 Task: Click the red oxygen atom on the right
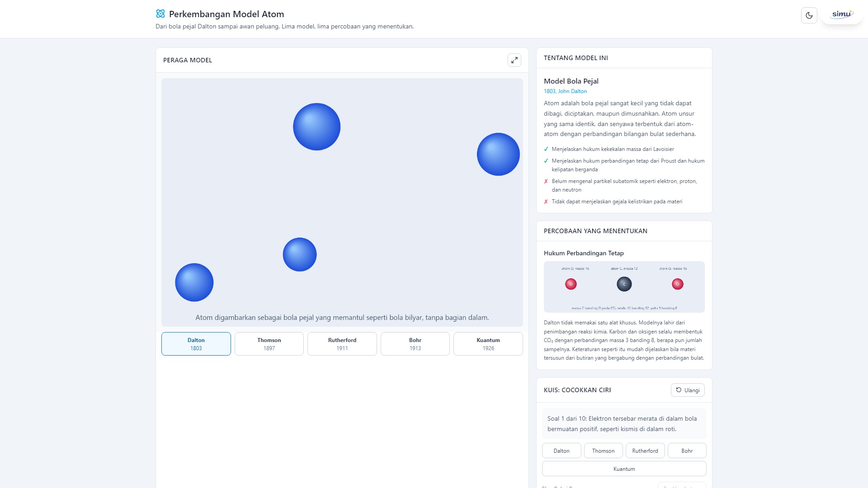[677, 284]
